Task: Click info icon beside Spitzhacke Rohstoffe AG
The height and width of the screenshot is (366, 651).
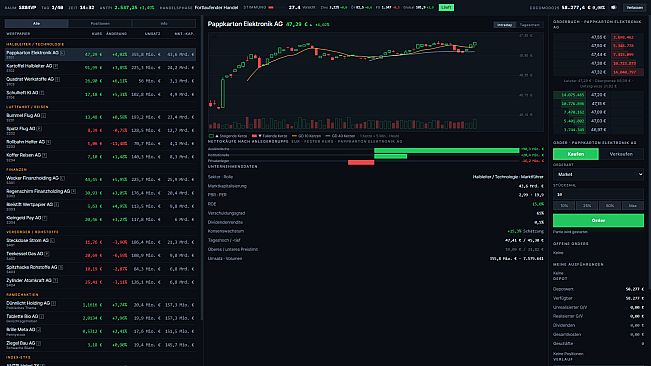Action: 61,267
